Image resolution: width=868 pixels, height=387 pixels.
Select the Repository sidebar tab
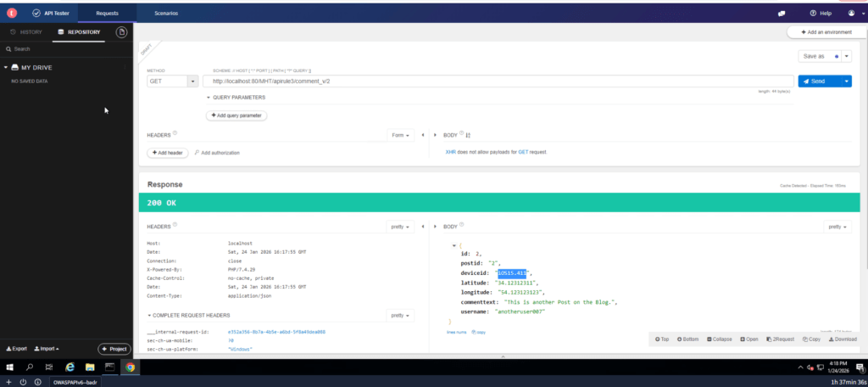coord(79,32)
